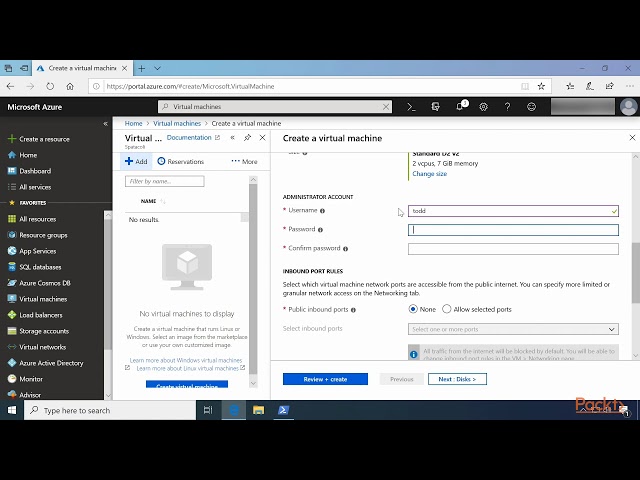Open Documentation link in blade header
The height and width of the screenshot is (480, 640).
click(193, 138)
